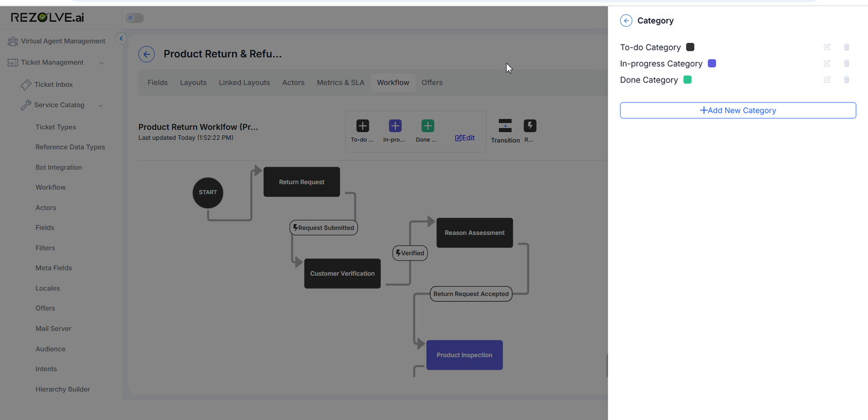This screenshot has height=420, width=868.
Task: Collapse the sidebar with chevron button
Action: tap(121, 39)
